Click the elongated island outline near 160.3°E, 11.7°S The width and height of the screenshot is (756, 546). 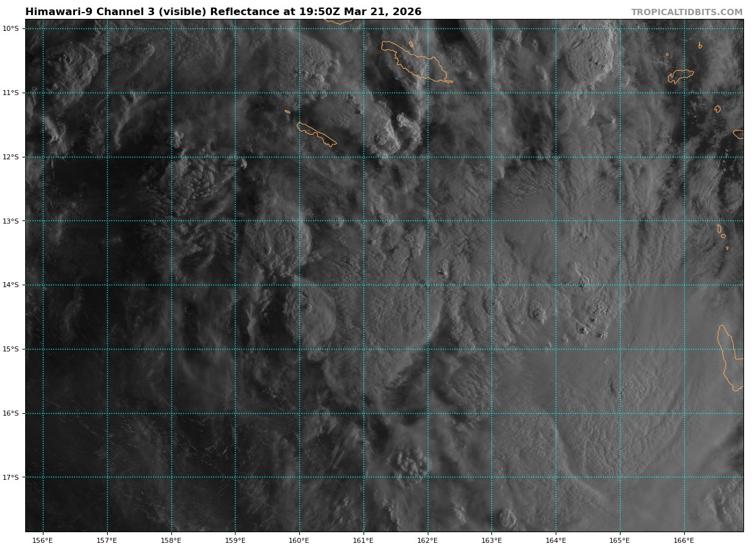pos(316,134)
